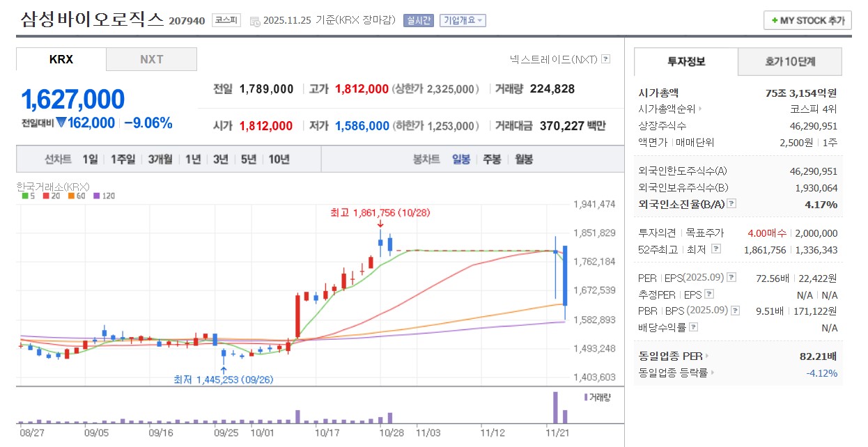
Task: Open the 호가10단계 tab
Action: [790, 61]
